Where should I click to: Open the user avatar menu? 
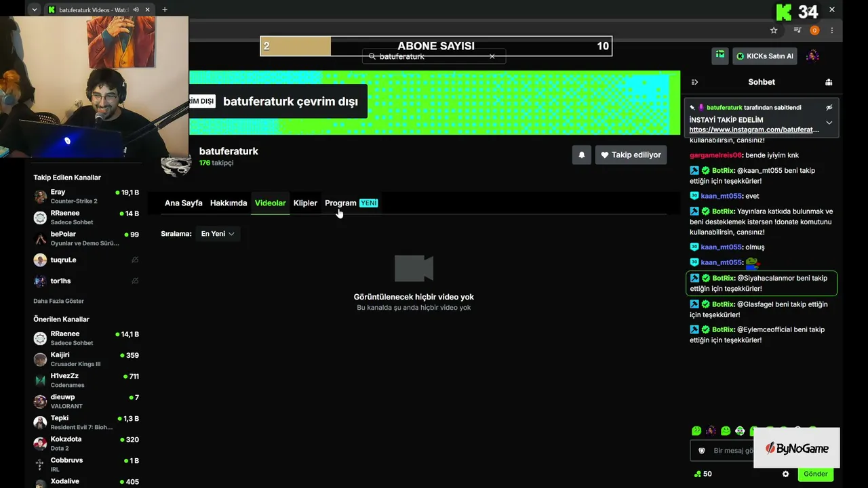pyautogui.click(x=812, y=56)
